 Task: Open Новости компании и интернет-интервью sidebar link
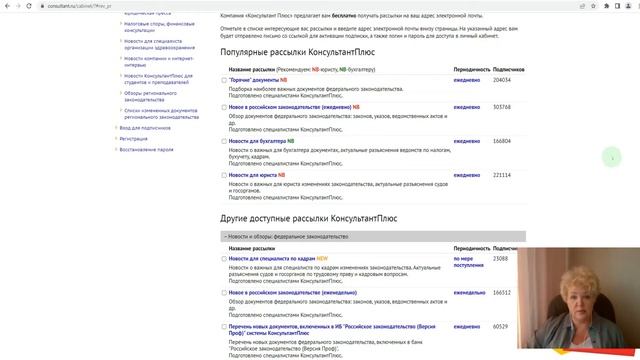pyautogui.click(x=159, y=62)
